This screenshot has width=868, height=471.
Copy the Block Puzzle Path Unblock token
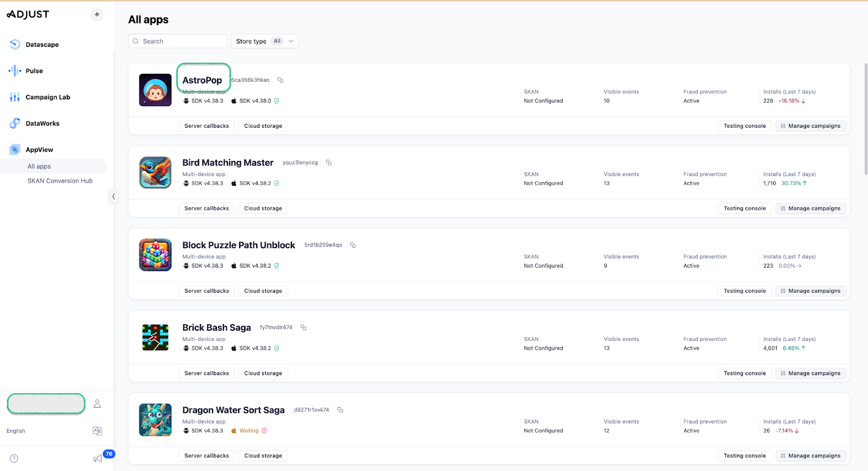tap(353, 245)
